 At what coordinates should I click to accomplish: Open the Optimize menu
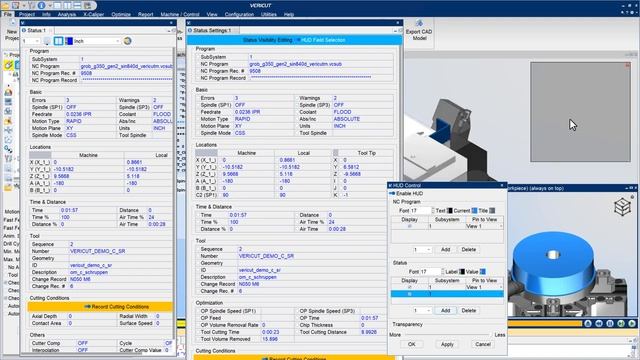coord(121,14)
